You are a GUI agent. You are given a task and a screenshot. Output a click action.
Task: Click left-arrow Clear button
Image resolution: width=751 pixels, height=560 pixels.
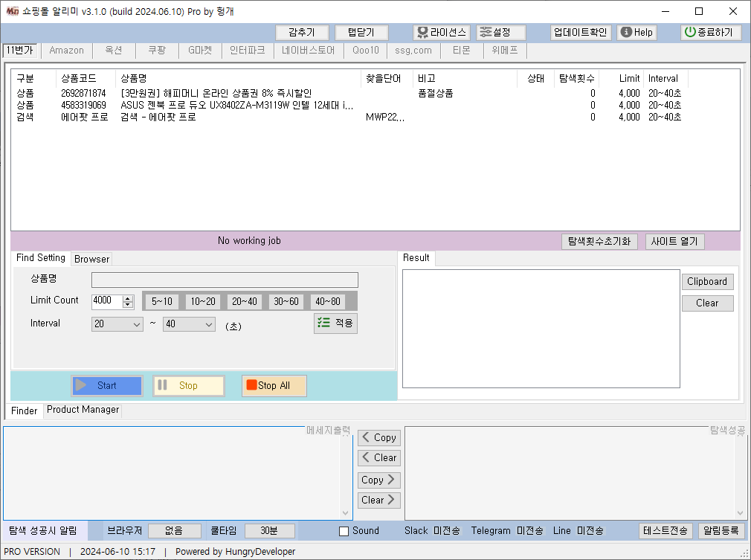pos(379,457)
